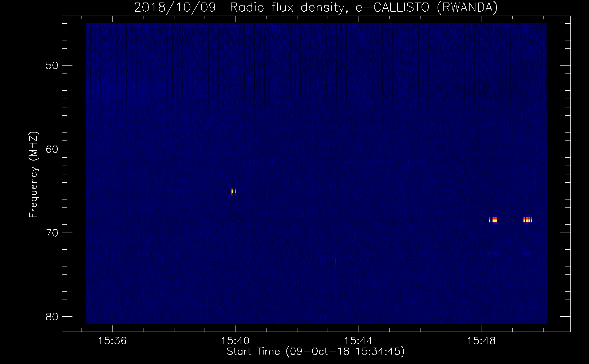Viewport: 589px width, 364px height.
Task: Click the "Frequency (MHZ)" axis label
Action: (33, 175)
